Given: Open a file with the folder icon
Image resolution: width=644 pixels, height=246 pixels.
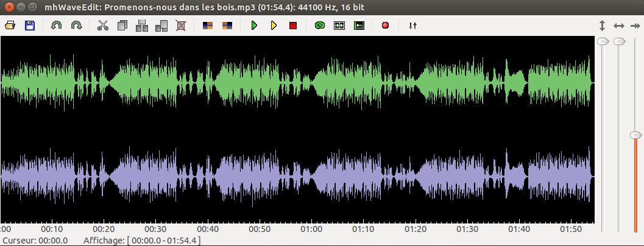Looking at the screenshot, I should 10,26.
